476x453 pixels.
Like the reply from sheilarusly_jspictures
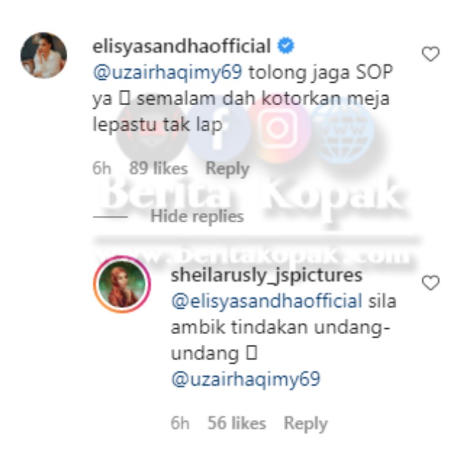(430, 282)
